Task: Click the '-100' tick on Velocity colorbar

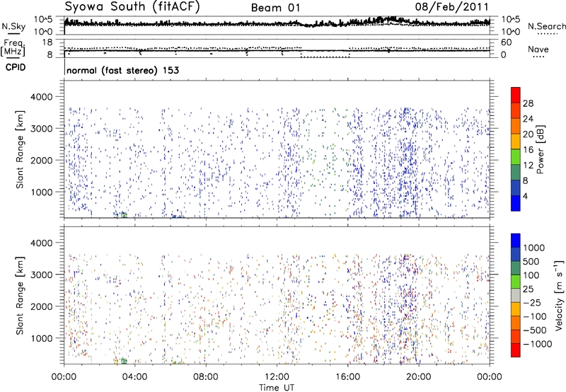Action: [535, 316]
